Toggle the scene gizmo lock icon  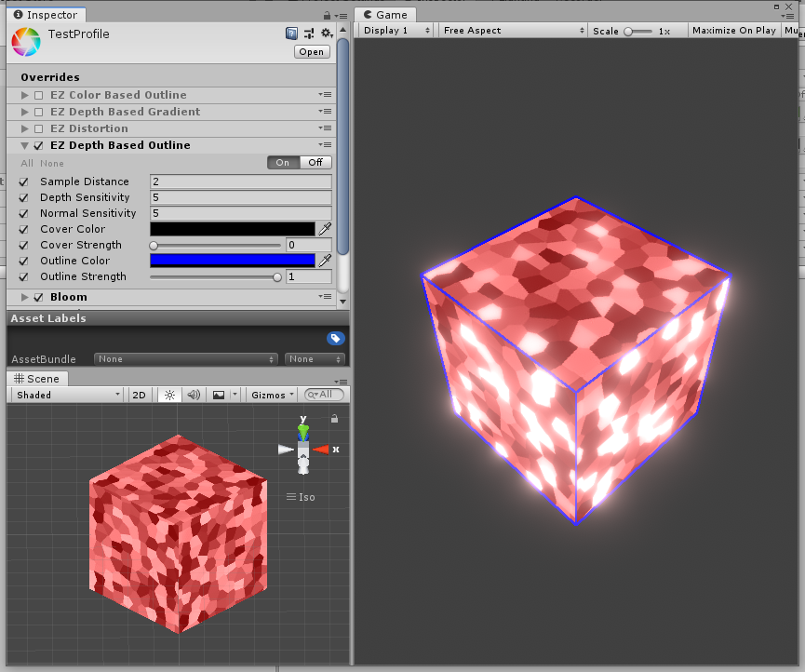click(334, 419)
